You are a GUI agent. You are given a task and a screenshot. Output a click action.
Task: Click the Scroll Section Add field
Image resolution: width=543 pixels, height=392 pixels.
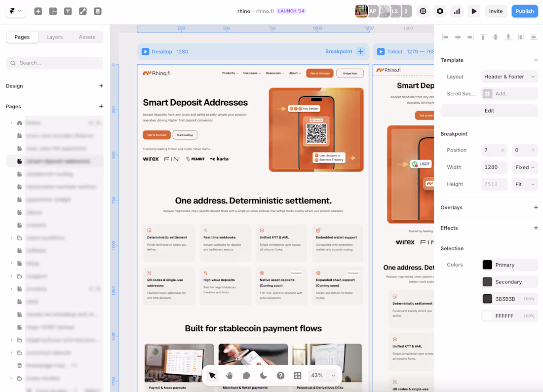coord(509,93)
